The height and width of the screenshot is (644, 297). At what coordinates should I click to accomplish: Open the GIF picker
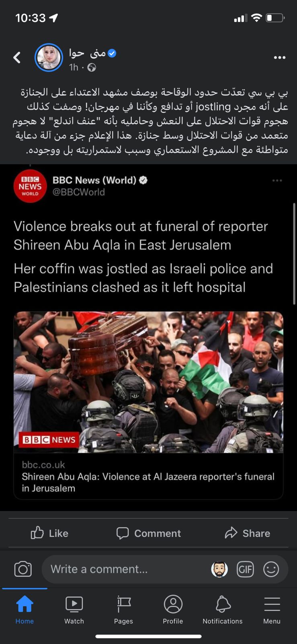pyautogui.click(x=245, y=569)
